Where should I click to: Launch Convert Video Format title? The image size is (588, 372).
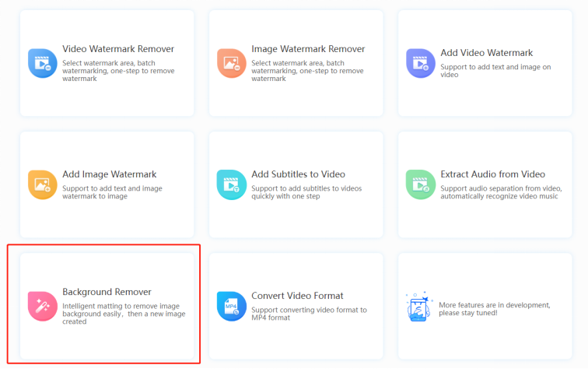tap(297, 296)
